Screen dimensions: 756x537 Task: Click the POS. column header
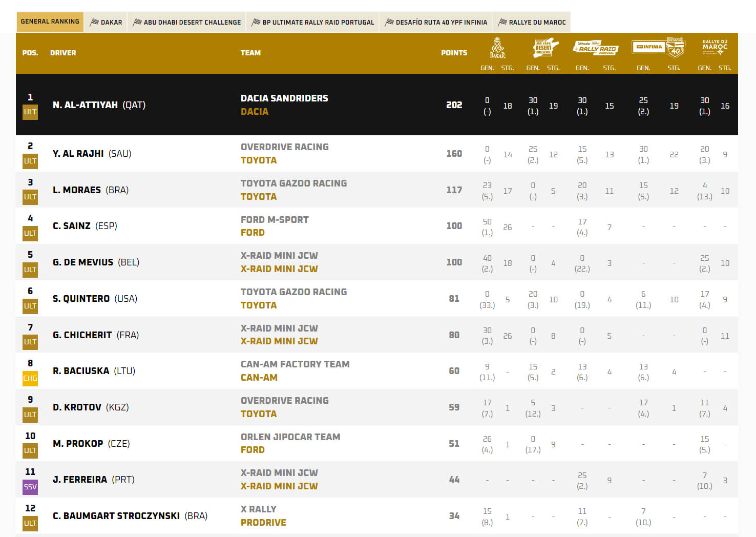click(x=30, y=53)
